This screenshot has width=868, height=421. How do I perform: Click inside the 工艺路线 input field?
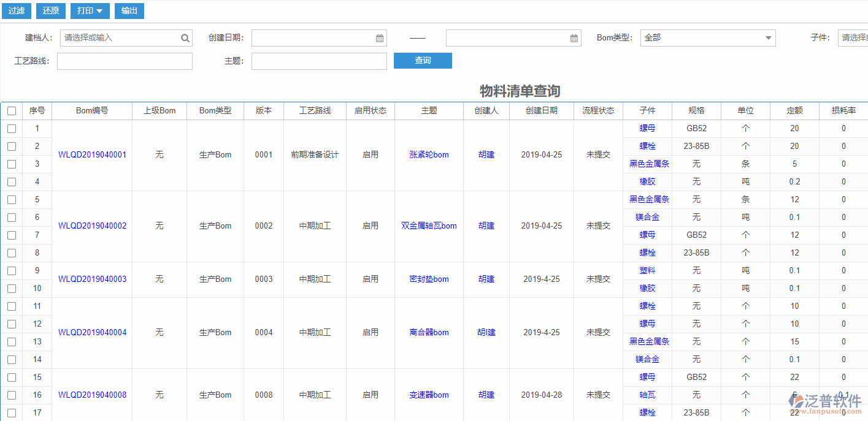coord(125,61)
